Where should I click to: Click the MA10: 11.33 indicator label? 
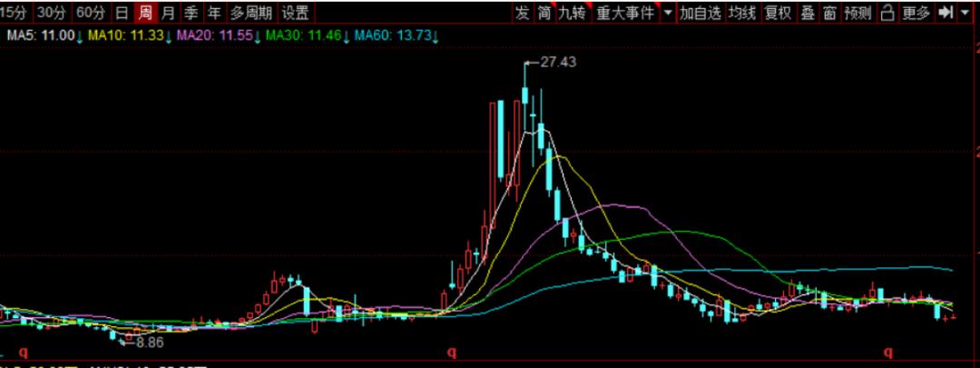click(130, 36)
